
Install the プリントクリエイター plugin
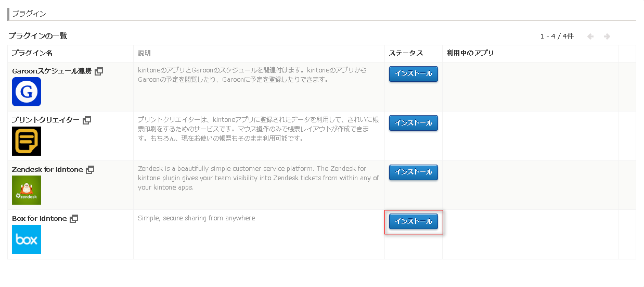[414, 123]
